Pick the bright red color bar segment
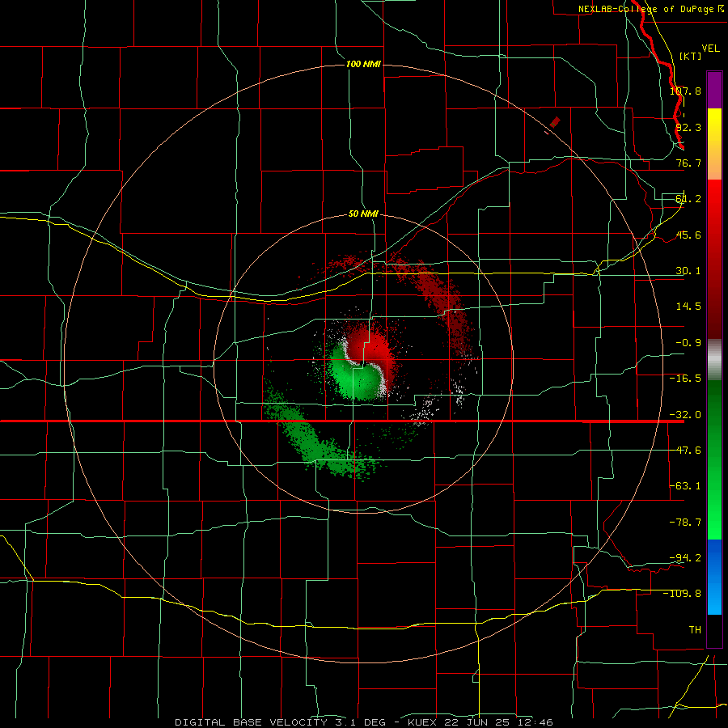728x728 pixels. [x=714, y=259]
